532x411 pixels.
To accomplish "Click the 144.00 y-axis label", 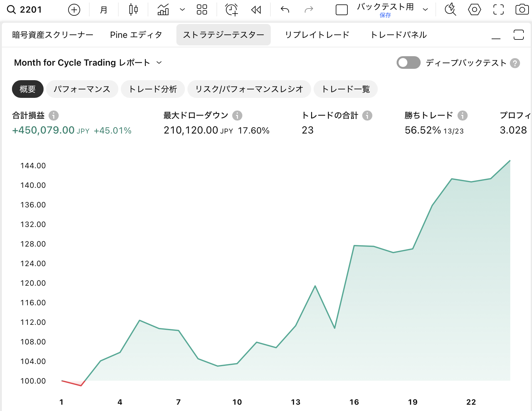I will coord(33,166).
